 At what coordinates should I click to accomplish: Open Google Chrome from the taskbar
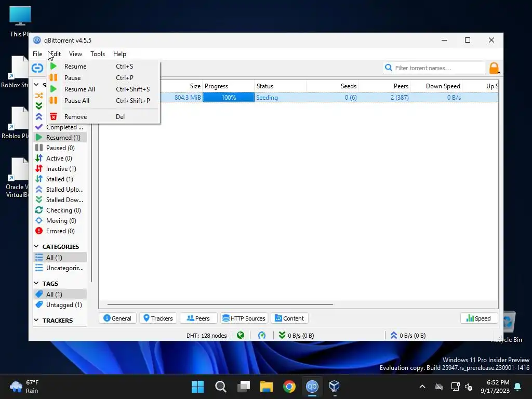click(289, 387)
